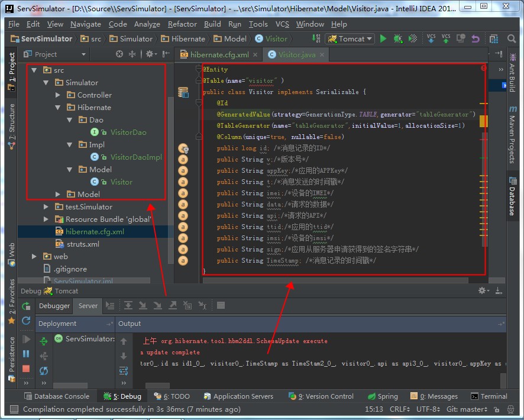Open Search Everywhere magnifier icon

click(512, 39)
